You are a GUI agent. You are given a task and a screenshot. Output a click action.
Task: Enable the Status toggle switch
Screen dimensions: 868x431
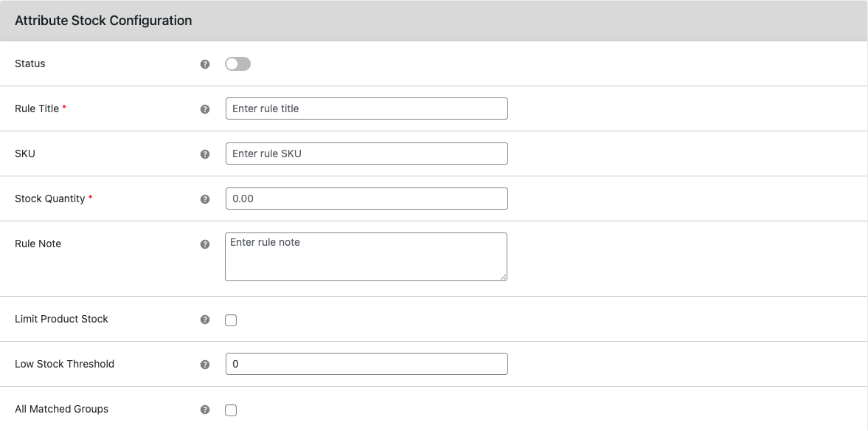click(237, 63)
